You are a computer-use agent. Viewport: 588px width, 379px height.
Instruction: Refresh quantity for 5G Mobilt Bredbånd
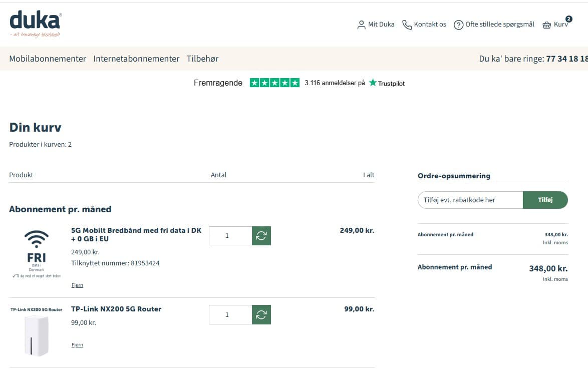tap(261, 236)
